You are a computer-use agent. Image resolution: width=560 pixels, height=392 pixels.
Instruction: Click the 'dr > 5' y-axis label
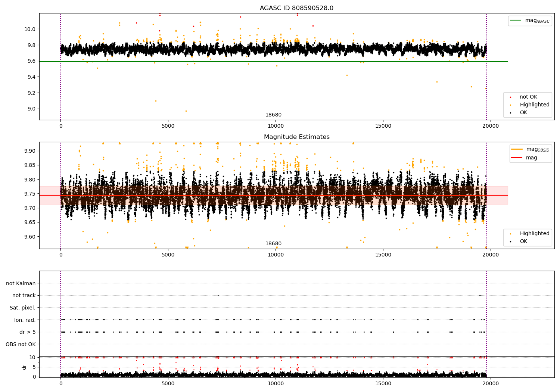click(27, 332)
